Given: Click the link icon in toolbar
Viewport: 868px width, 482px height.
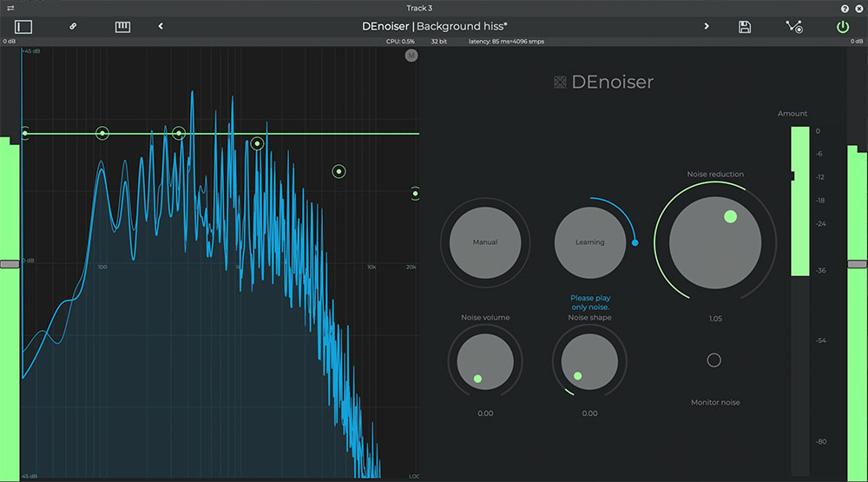Looking at the screenshot, I should (73, 27).
